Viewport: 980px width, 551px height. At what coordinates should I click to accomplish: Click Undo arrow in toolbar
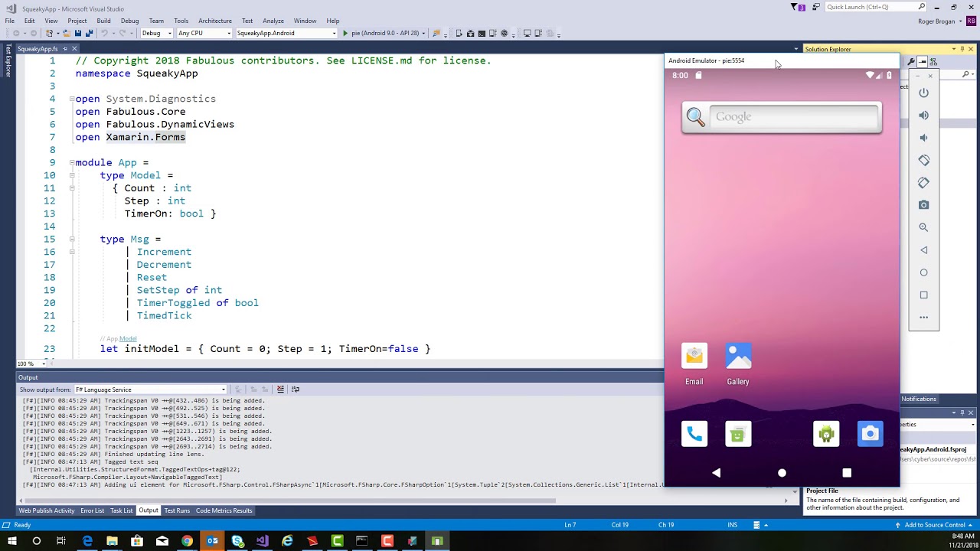104,33
